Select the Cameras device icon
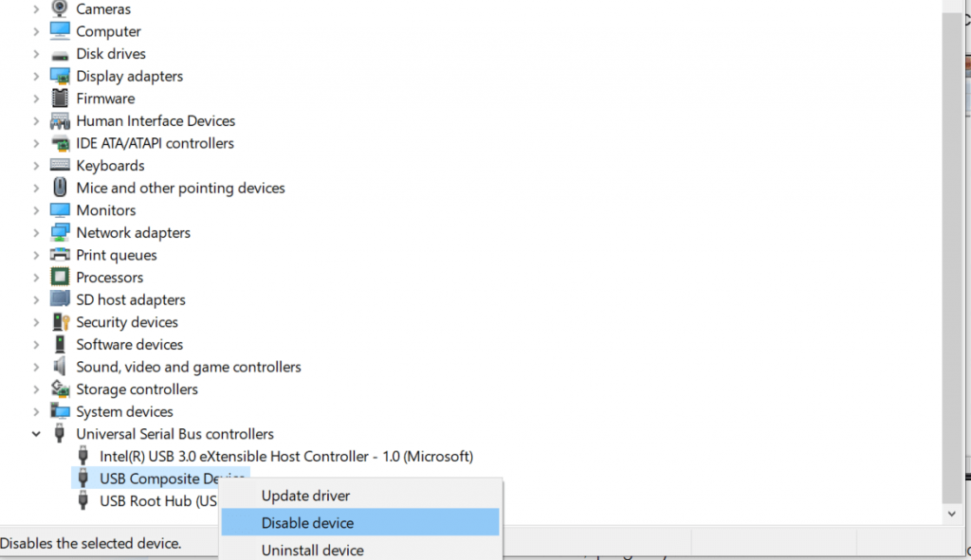Image resolution: width=971 pixels, height=560 pixels. coord(59,9)
